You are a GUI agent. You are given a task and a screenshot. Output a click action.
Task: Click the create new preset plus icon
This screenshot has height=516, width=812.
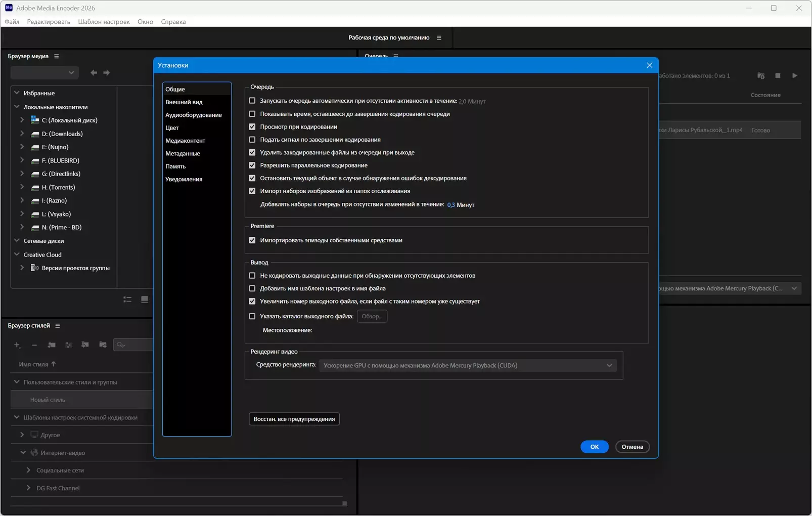point(17,345)
